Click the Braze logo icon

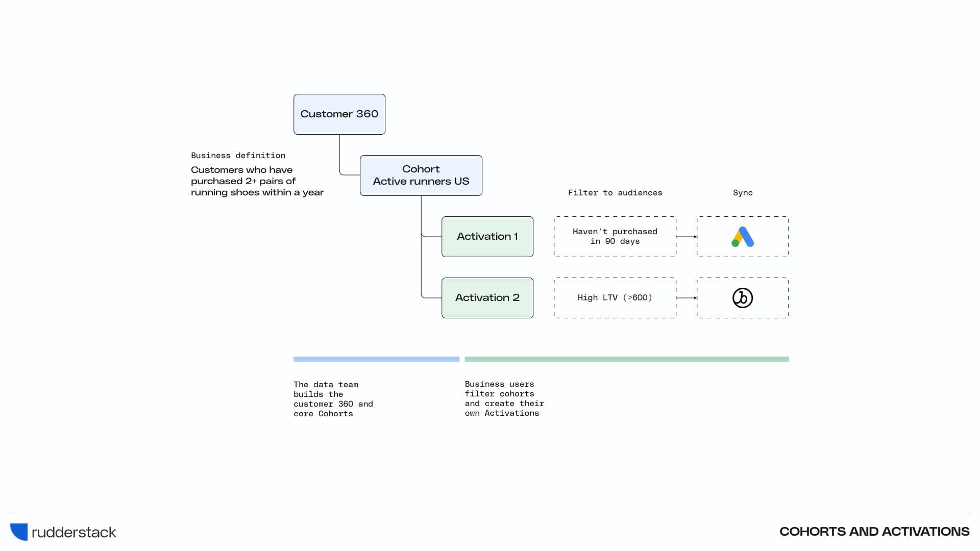point(743,298)
